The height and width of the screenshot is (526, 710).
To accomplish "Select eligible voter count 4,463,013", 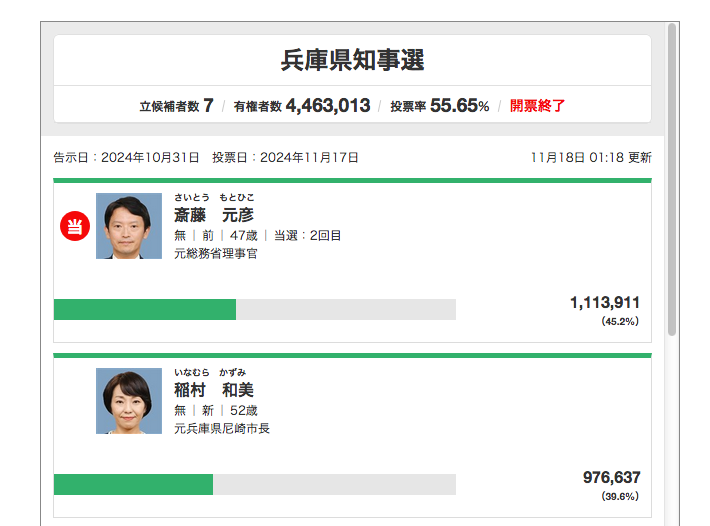I will 328,105.
